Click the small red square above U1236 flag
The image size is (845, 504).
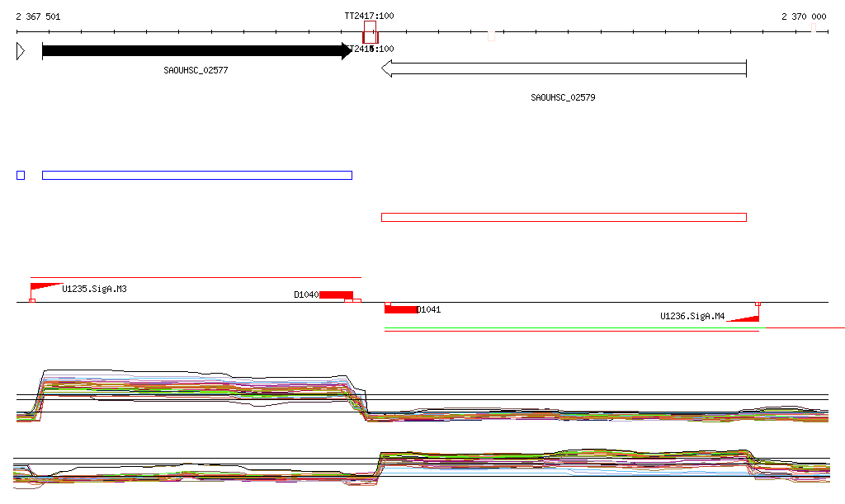(x=758, y=304)
